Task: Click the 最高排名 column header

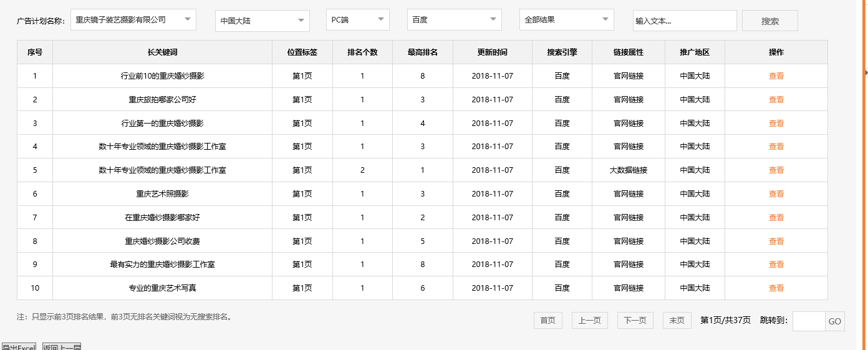Action: pos(423,52)
